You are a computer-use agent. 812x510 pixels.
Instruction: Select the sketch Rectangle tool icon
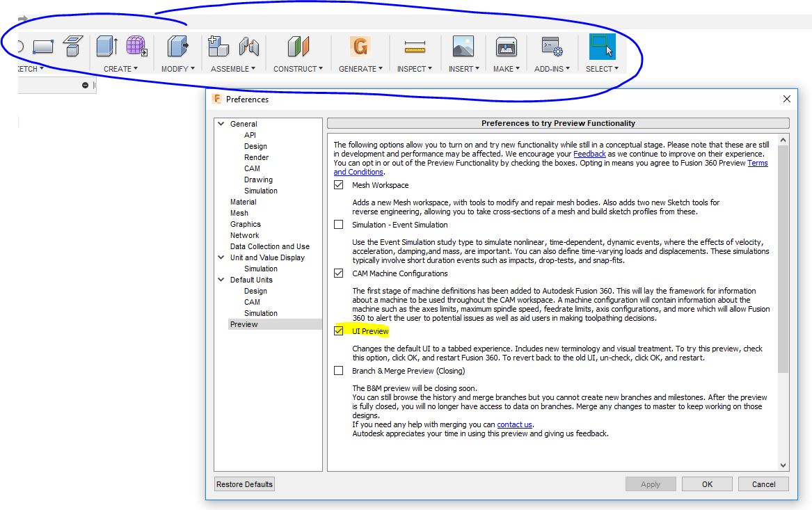42,47
